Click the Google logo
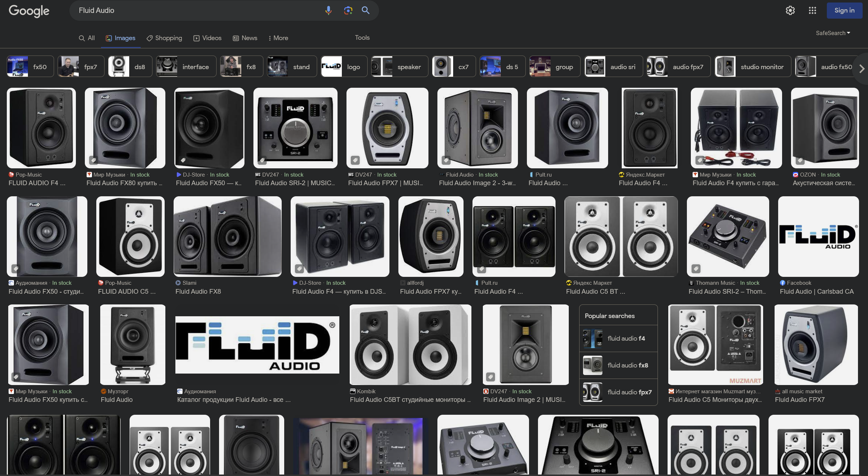Viewport: 868px width, 476px height. tap(29, 11)
